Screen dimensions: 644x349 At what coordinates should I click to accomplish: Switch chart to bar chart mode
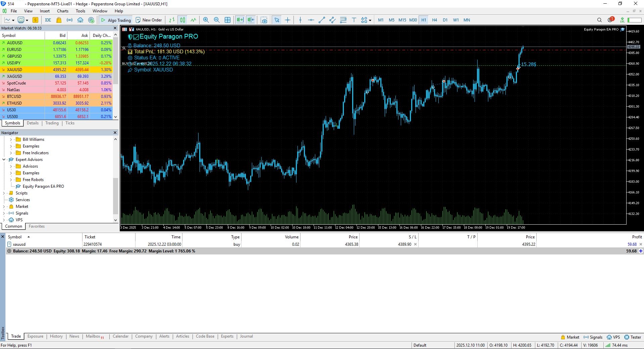[x=172, y=20]
